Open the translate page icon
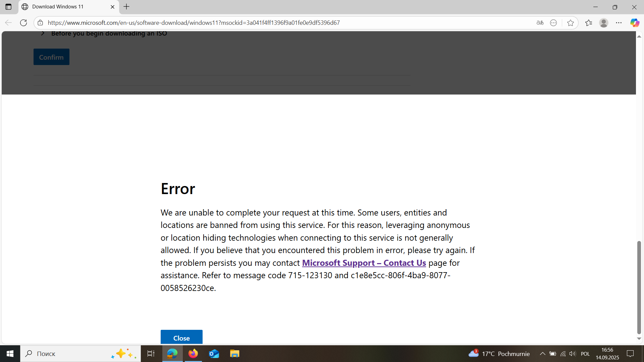Viewport: 644px width, 362px height. click(x=540, y=23)
